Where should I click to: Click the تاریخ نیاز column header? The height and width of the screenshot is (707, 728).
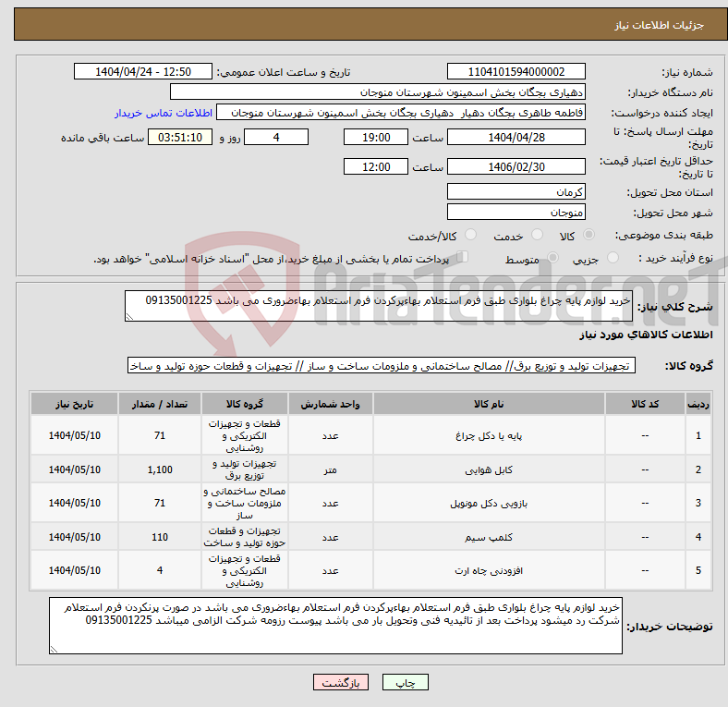coord(74,404)
